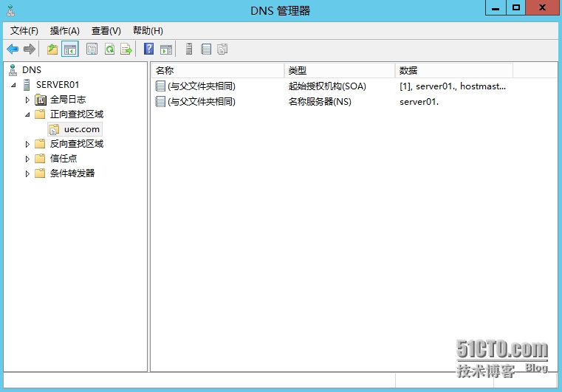Image resolution: width=562 pixels, height=392 pixels.
Task: Sort by the 类型 column header
Action: click(x=340, y=71)
